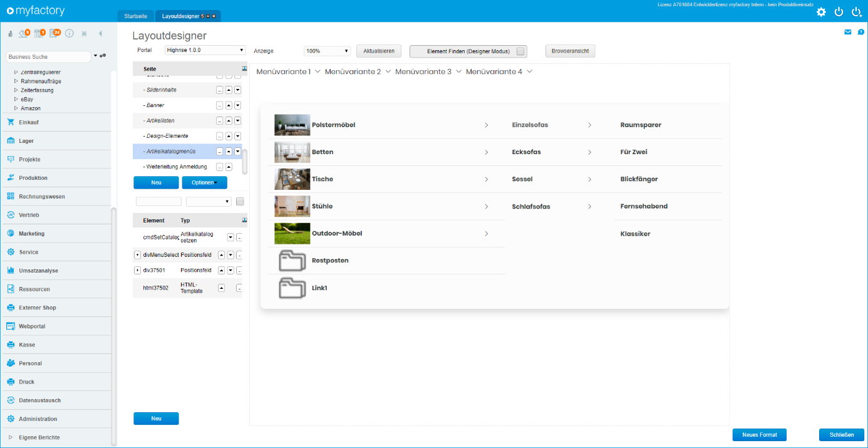Open the empty filter dropdown

coord(209,202)
